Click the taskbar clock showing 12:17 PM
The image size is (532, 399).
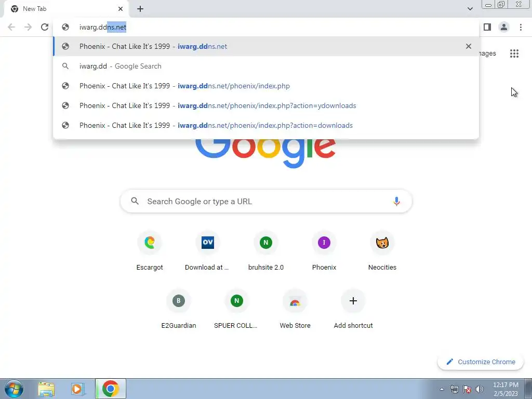point(506,389)
